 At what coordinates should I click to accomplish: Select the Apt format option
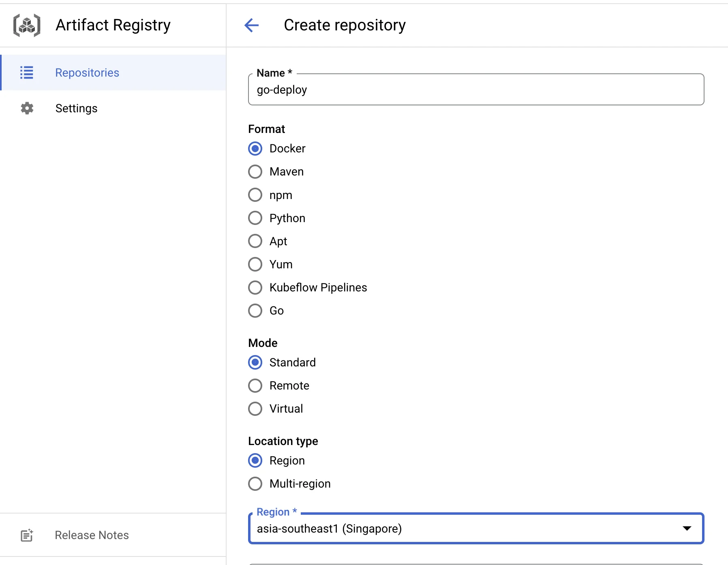(x=255, y=241)
